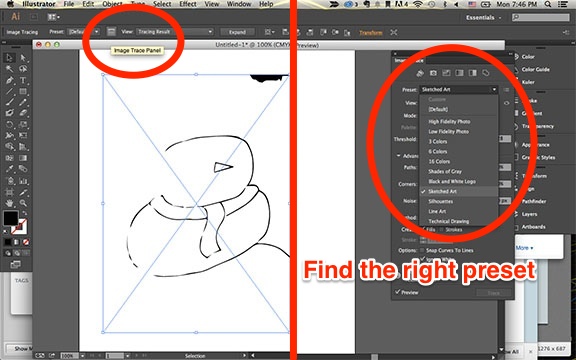
Task: Choose High Fidelity Photo preset
Action: click(x=449, y=122)
